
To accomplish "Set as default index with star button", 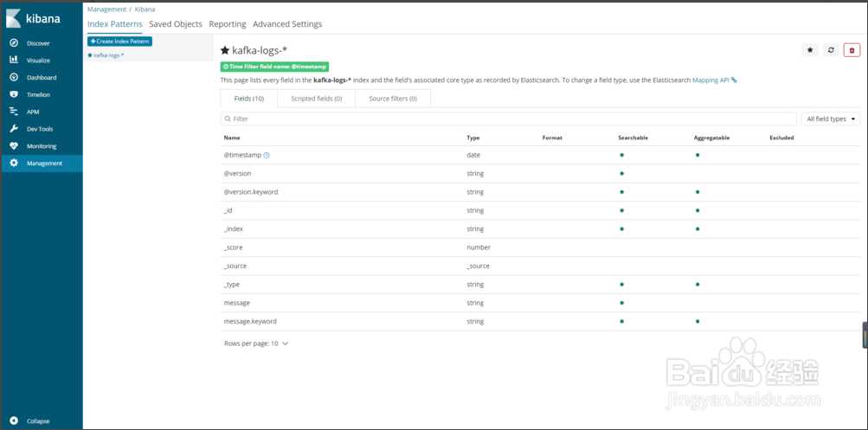I will pos(810,50).
